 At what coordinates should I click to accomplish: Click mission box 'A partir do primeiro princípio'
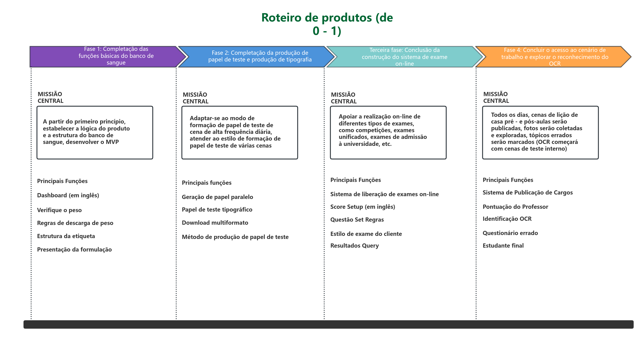[95, 132]
